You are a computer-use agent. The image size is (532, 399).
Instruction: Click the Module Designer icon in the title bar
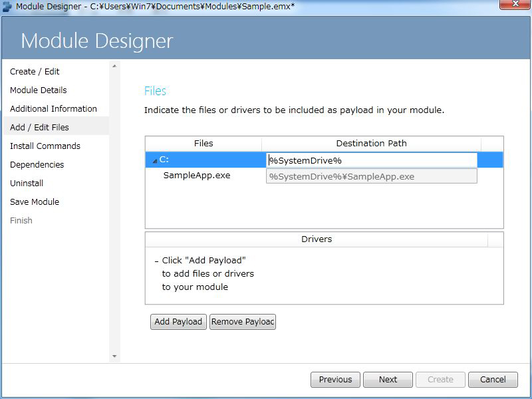[x=7, y=5]
